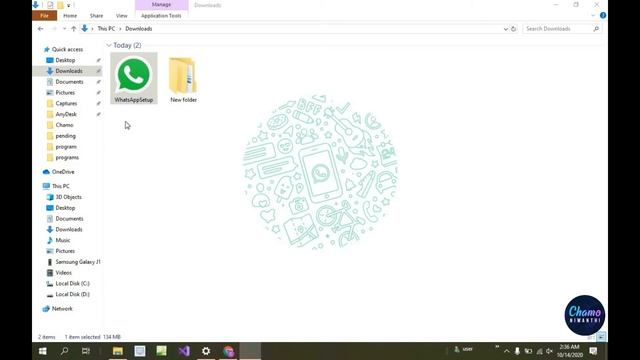Open the File ribbon tab

click(44, 16)
